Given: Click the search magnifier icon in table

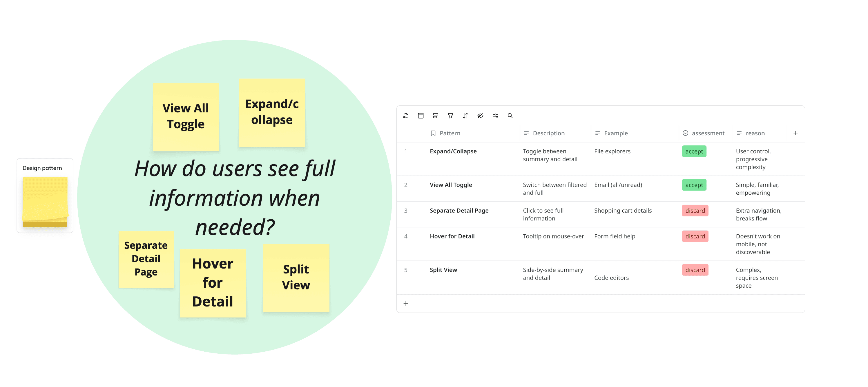Looking at the screenshot, I should click(510, 116).
